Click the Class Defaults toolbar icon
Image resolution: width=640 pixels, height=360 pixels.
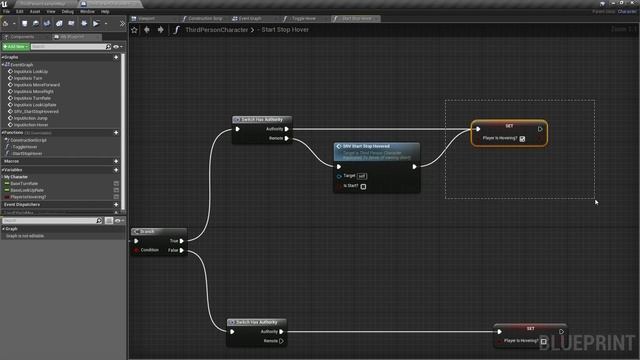click(x=71, y=24)
